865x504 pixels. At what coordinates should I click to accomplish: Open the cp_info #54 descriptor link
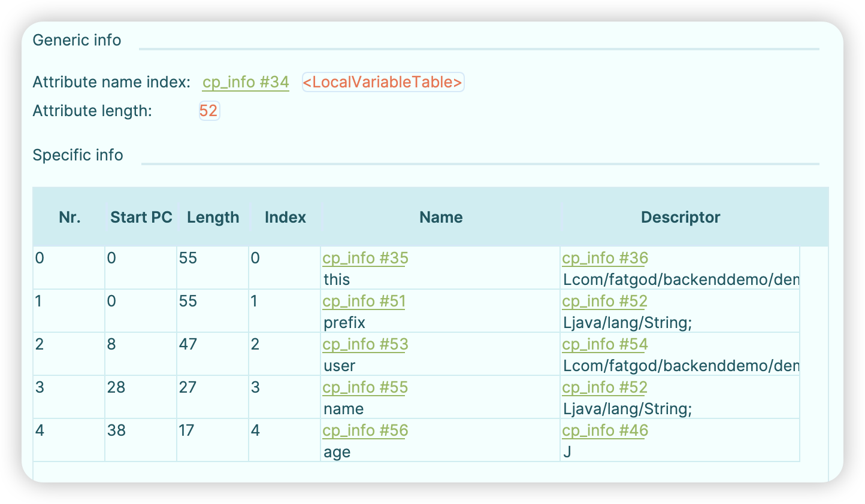tap(604, 344)
